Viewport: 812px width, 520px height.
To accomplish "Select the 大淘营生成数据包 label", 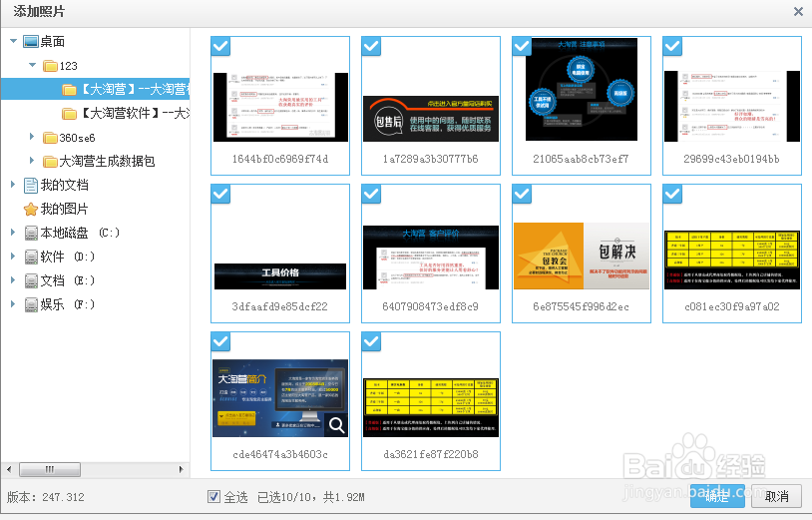I will 107,162.
